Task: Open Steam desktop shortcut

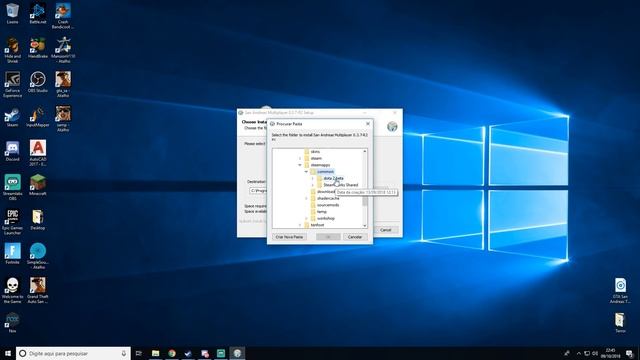Action: point(12,117)
